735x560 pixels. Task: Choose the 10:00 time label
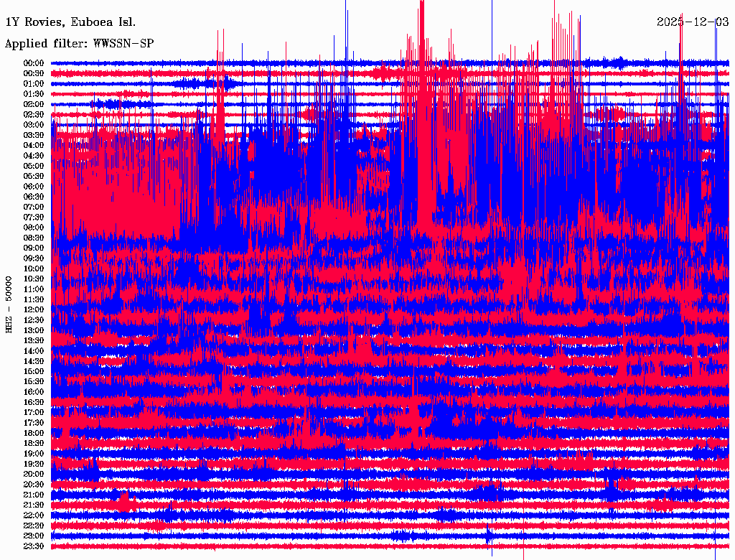[34, 269]
